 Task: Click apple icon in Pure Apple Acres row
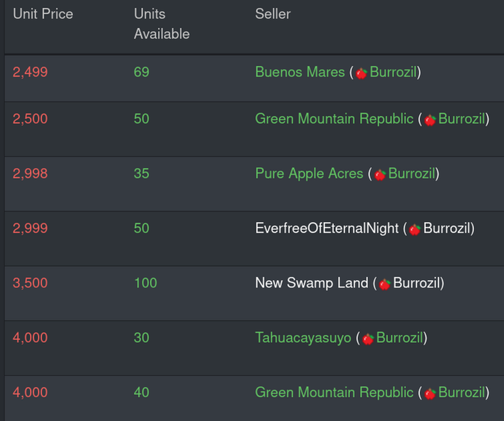380,175
